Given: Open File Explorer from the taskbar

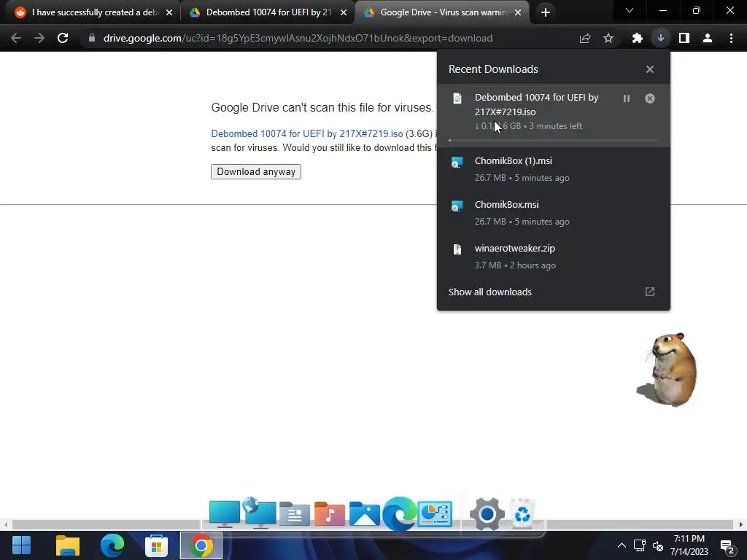Looking at the screenshot, I should tap(68, 545).
